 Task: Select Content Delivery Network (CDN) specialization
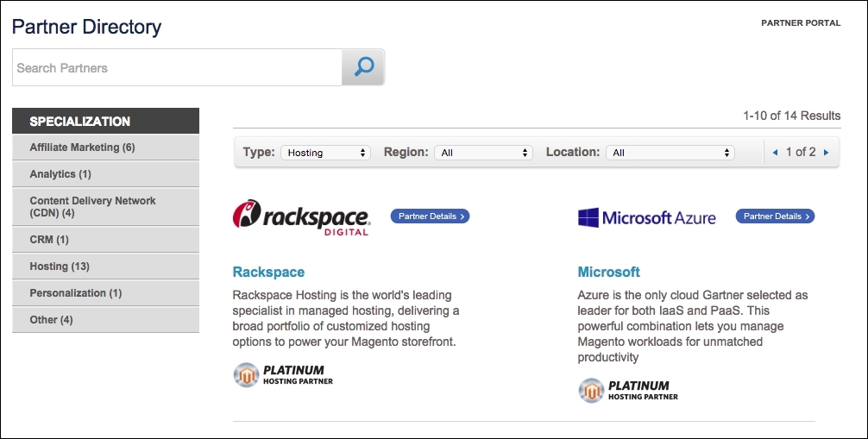point(106,206)
